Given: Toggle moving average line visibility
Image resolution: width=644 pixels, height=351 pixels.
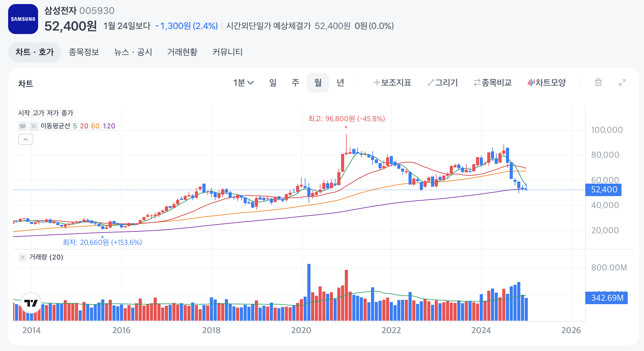Looking at the screenshot, I should (22, 126).
